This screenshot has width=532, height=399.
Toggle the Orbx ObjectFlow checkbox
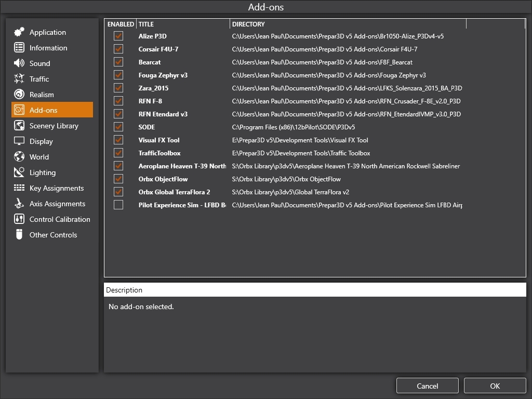[118, 179]
